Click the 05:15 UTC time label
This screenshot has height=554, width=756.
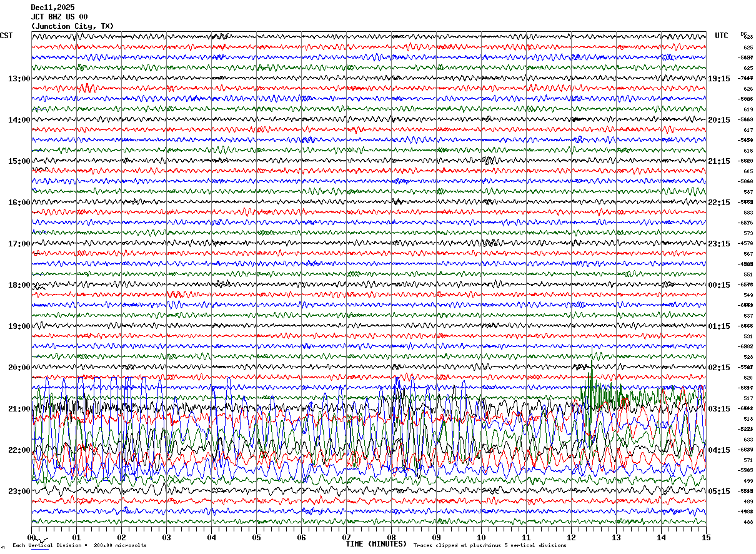pyautogui.click(x=720, y=491)
